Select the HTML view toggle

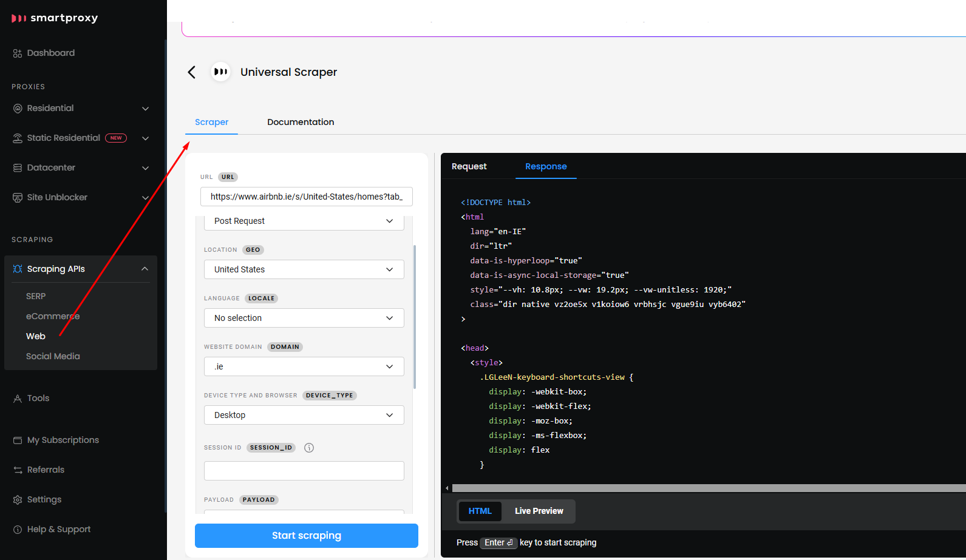click(480, 511)
